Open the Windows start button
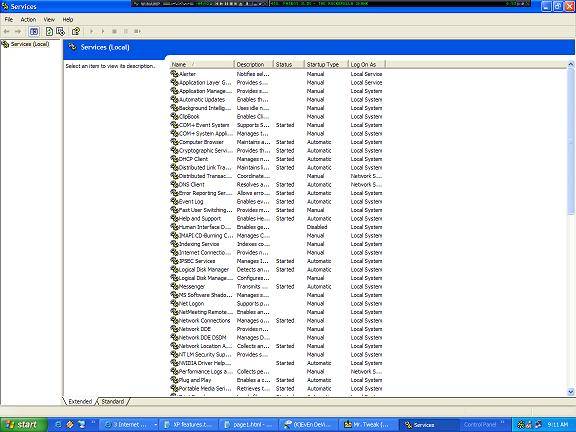 pos(24,425)
